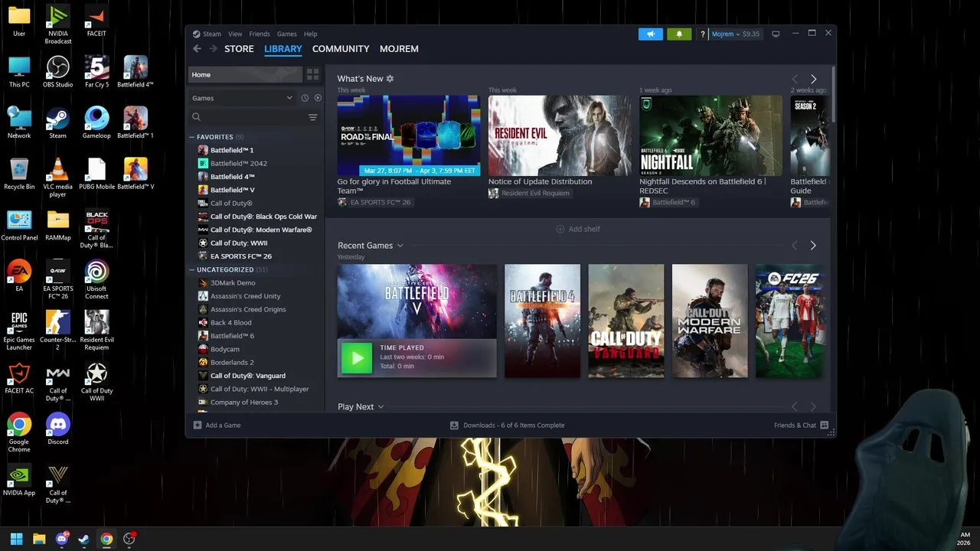
Task: Open the FACEIT desktop shortcut
Action: [96, 22]
